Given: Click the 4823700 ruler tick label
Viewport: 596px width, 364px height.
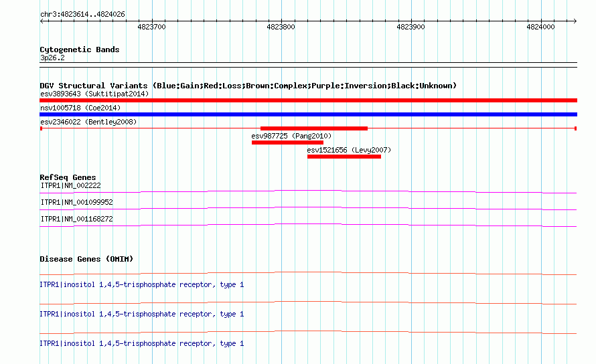Looking at the screenshot, I should click(x=151, y=27).
